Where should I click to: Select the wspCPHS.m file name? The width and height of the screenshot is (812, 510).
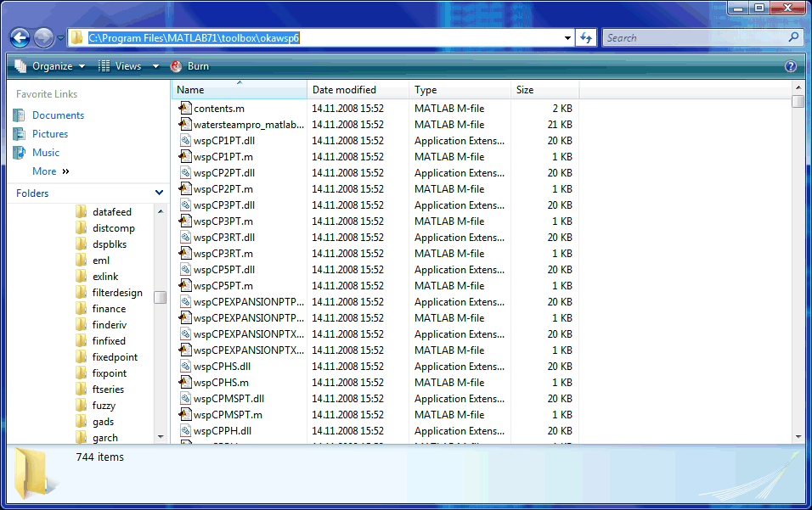[x=221, y=382]
